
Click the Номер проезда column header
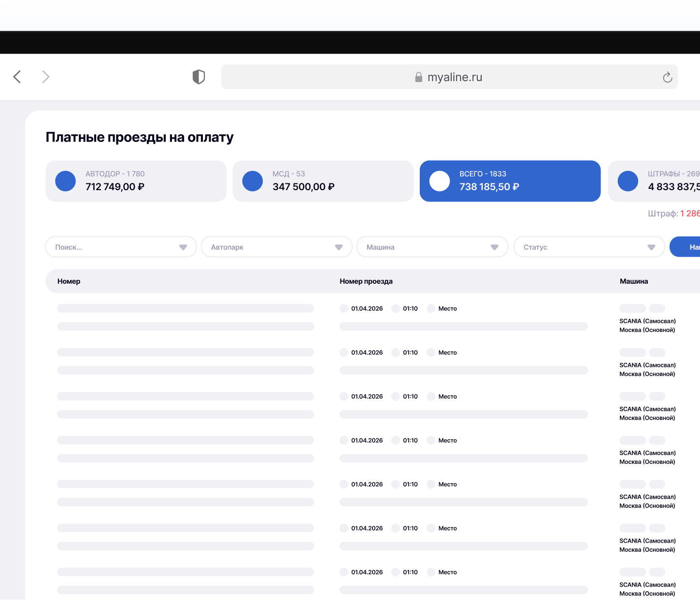pos(366,281)
